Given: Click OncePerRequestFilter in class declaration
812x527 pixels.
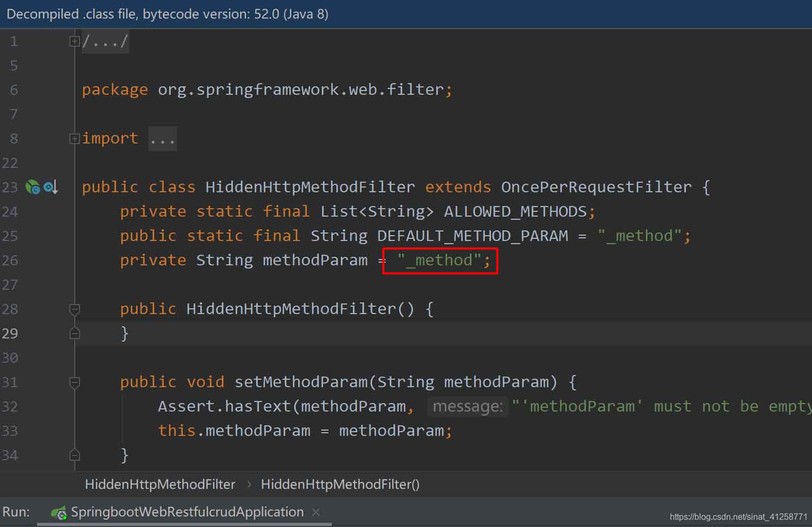Looking at the screenshot, I should (x=596, y=187).
